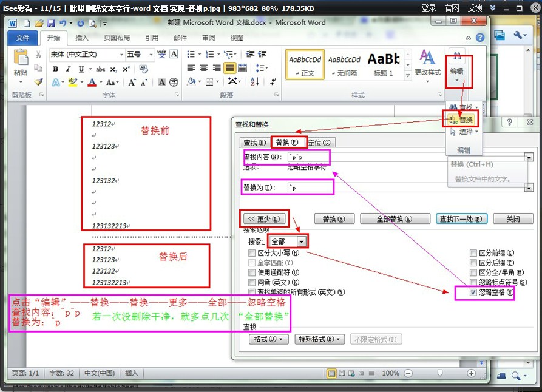Apply superscript formatting
The height and width of the screenshot is (392, 542).
click(x=126, y=69)
